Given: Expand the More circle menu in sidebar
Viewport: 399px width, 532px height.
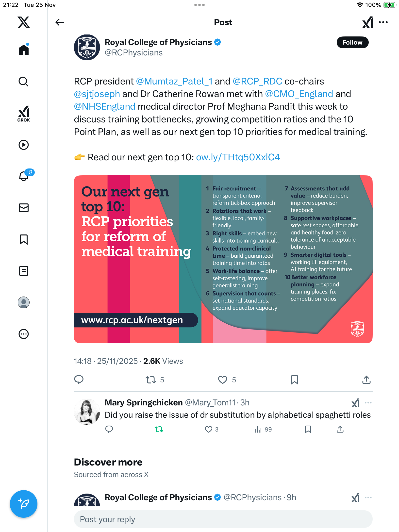Looking at the screenshot, I should pos(24,334).
